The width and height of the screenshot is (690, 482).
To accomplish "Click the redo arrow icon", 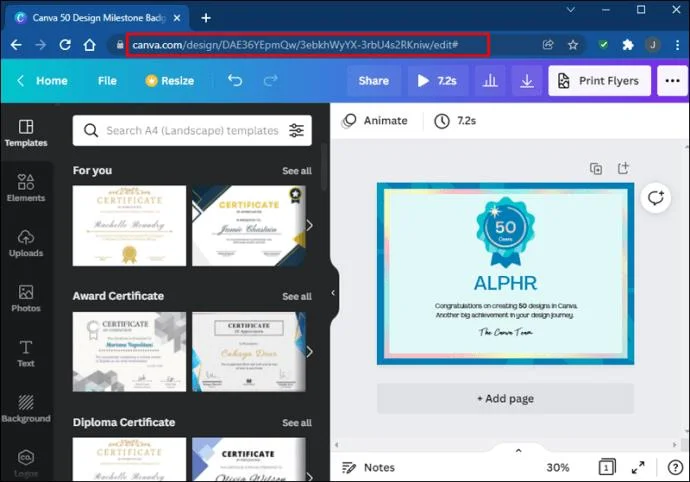I will pyautogui.click(x=270, y=81).
